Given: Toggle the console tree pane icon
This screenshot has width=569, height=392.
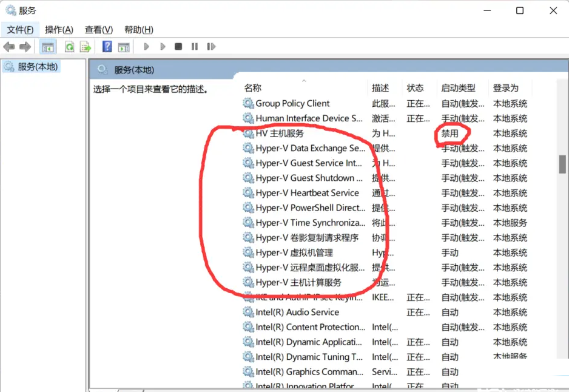Looking at the screenshot, I should point(47,47).
